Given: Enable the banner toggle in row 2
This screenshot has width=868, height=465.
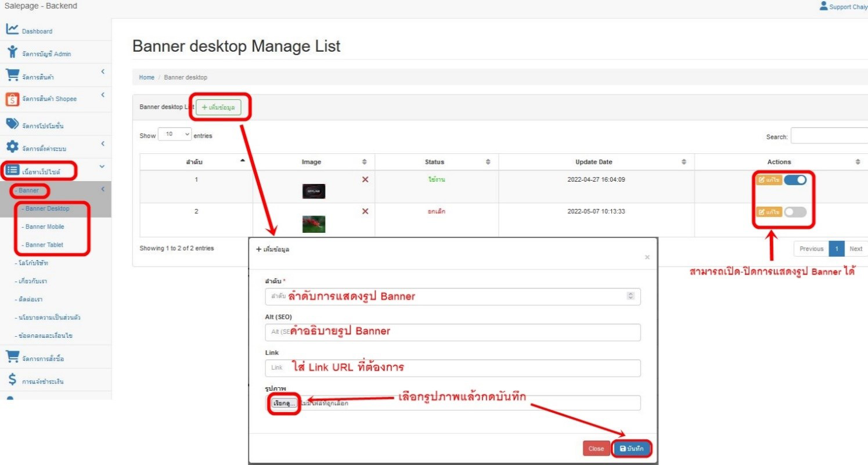Looking at the screenshot, I should pos(795,212).
